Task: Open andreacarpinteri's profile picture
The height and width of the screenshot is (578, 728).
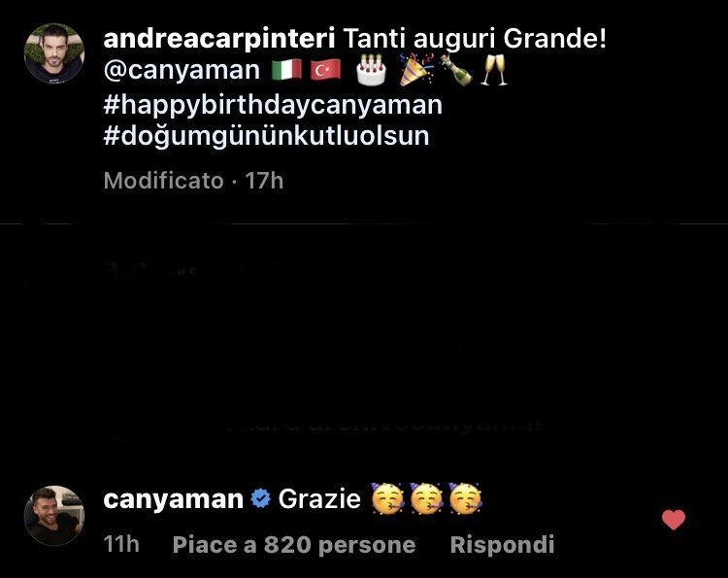Action: (x=54, y=53)
